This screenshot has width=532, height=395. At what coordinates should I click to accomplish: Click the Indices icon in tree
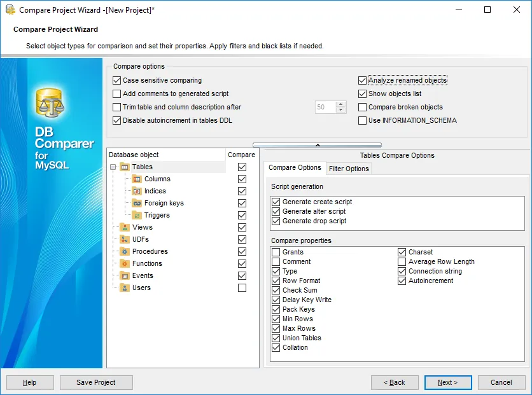tap(137, 191)
